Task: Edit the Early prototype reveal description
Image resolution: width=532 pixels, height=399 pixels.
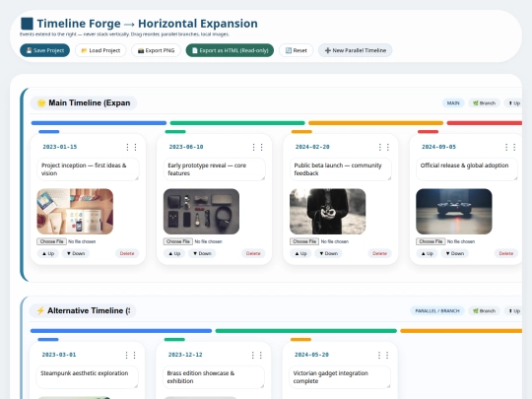Action: [x=215, y=169]
